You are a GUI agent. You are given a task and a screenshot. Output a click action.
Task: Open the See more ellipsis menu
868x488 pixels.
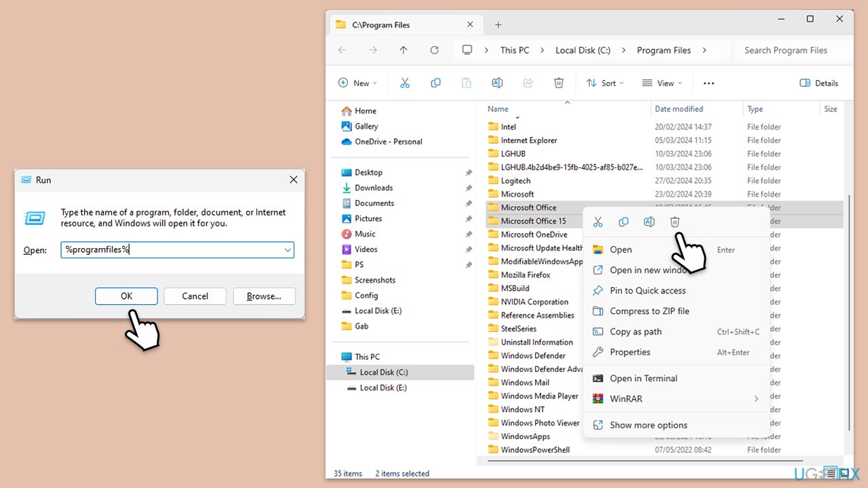[709, 83]
